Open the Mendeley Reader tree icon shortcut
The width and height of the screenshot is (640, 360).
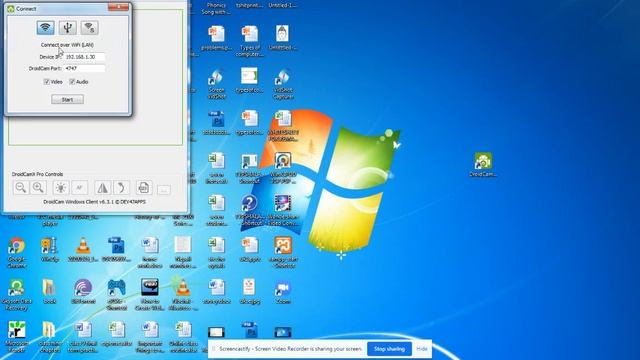pyautogui.click(x=17, y=337)
